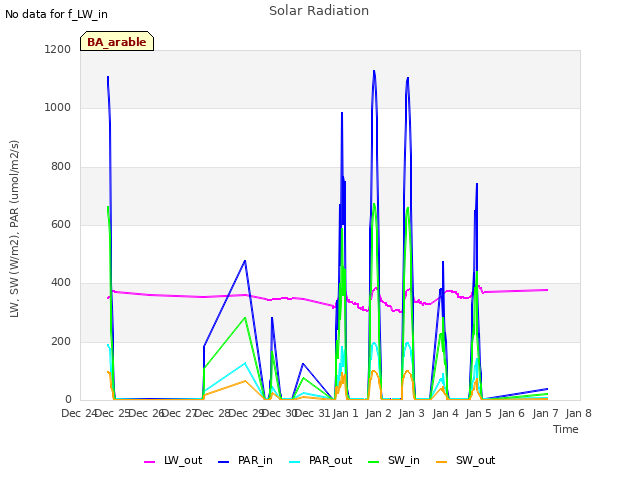
Task: Click the PAR_in spike on Dec 25
Action: point(108,77)
